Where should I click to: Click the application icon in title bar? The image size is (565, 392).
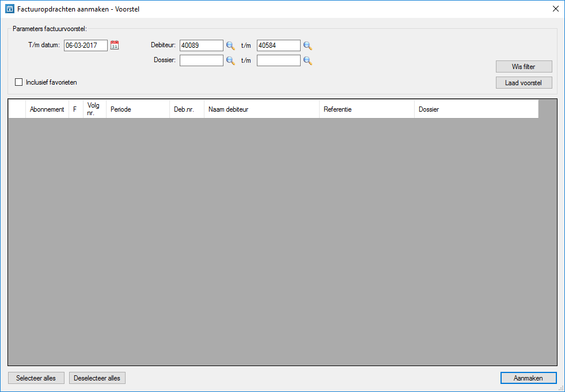10,9
